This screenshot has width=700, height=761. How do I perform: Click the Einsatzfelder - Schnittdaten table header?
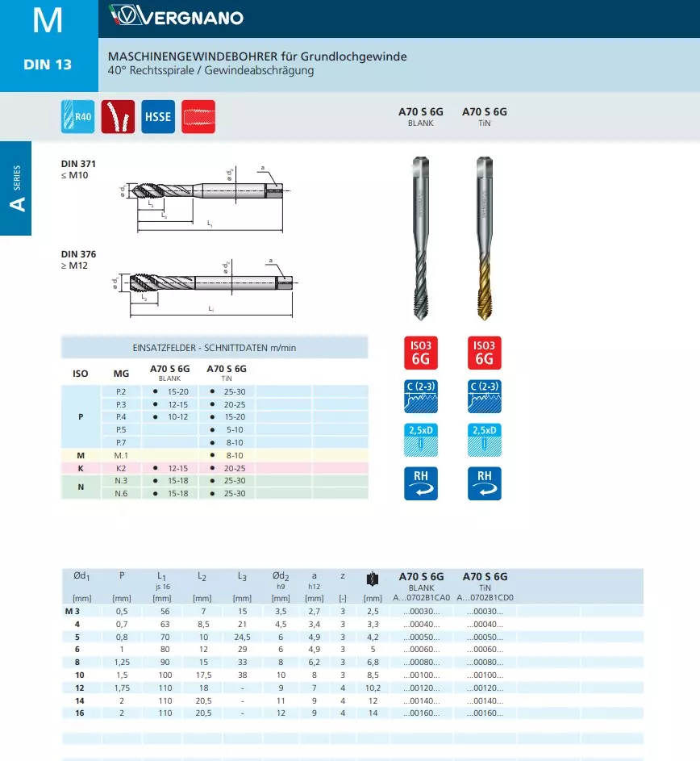pyautogui.click(x=215, y=347)
